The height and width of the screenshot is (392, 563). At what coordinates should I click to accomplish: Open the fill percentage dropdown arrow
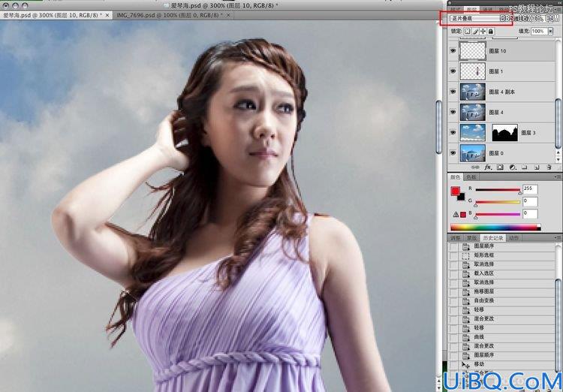(x=550, y=32)
